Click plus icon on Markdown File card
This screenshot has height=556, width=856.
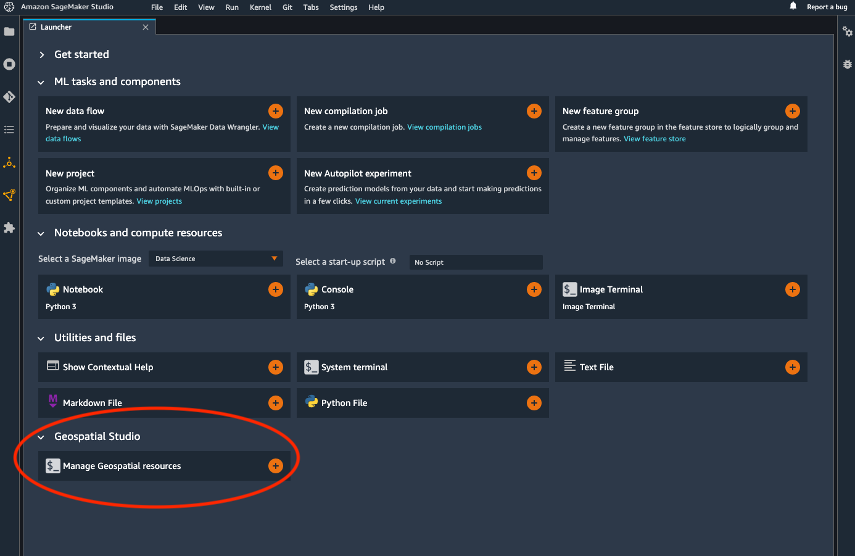point(276,403)
